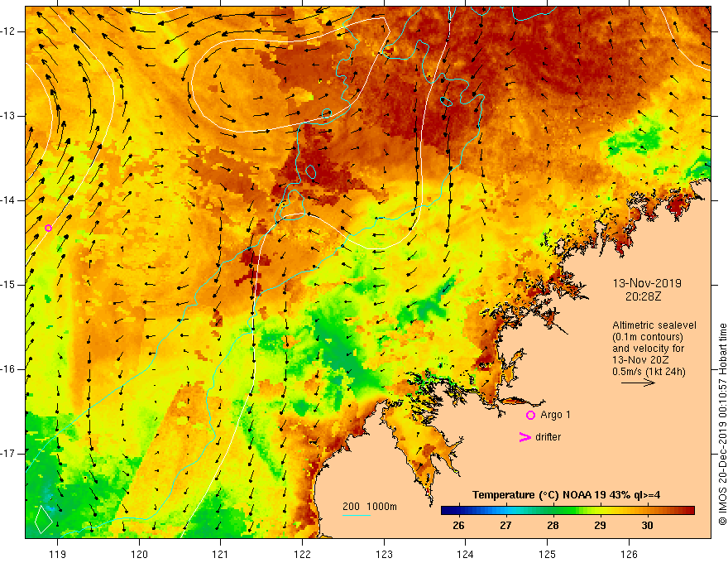Click the latitude label -12
728x563 pixels.
click(x=8, y=31)
